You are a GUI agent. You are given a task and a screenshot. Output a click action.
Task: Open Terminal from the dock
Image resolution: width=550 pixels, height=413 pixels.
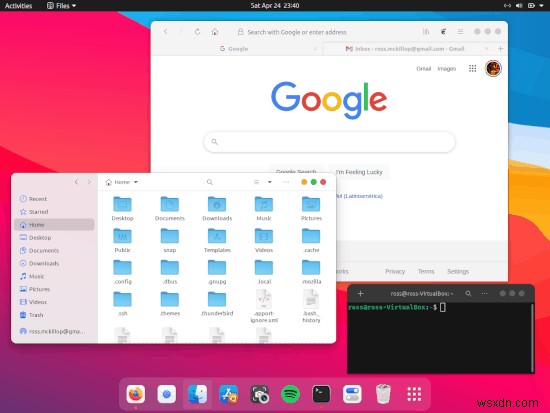pyautogui.click(x=321, y=394)
